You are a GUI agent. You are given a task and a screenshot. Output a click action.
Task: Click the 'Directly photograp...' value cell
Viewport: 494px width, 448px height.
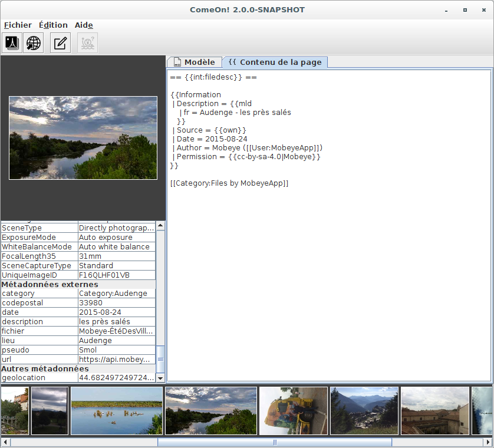(117, 228)
